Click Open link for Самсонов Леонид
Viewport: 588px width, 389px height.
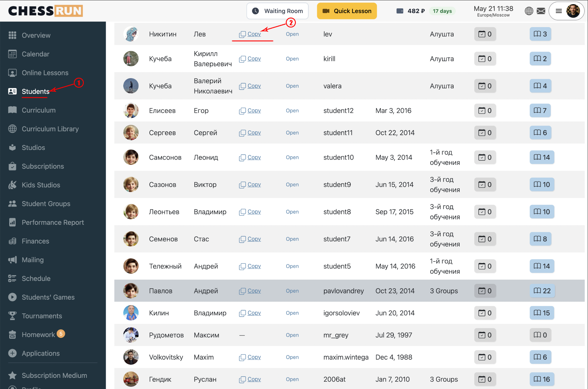292,158
